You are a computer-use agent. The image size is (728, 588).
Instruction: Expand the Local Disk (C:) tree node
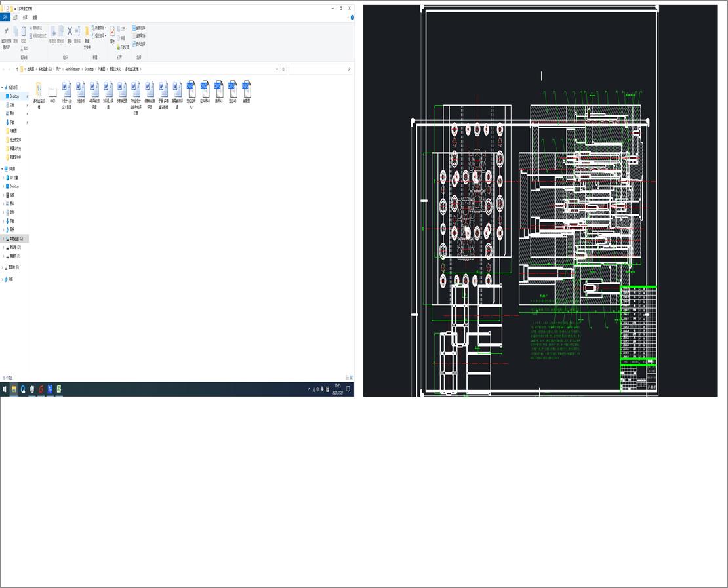(3, 239)
